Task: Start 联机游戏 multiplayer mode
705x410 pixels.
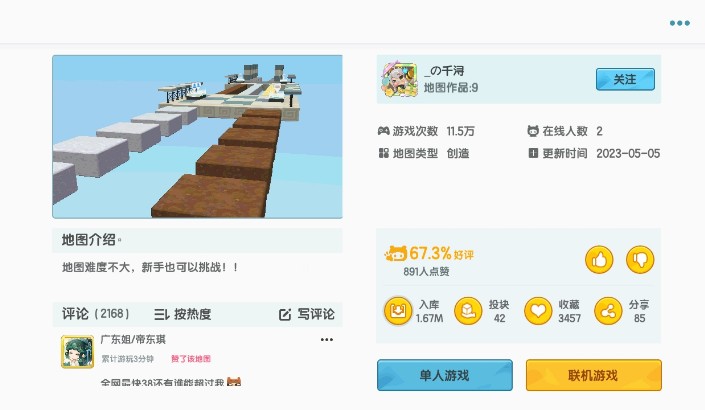Action: click(x=593, y=375)
